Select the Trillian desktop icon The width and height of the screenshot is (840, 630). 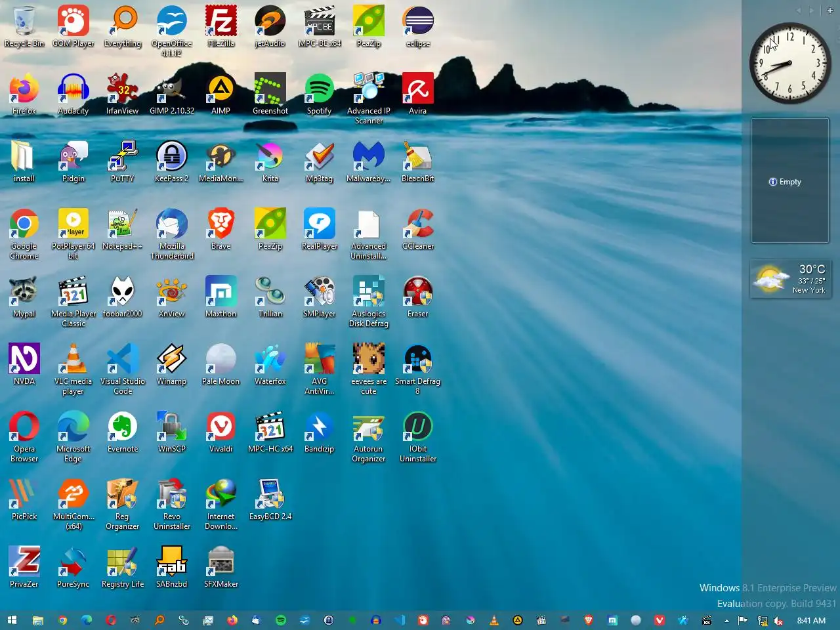pos(270,297)
